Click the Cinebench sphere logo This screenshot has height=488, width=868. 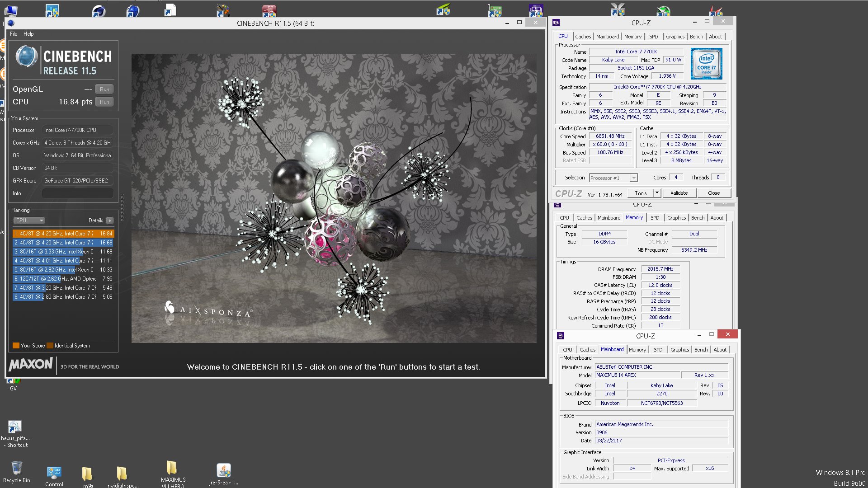coord(27,57)
